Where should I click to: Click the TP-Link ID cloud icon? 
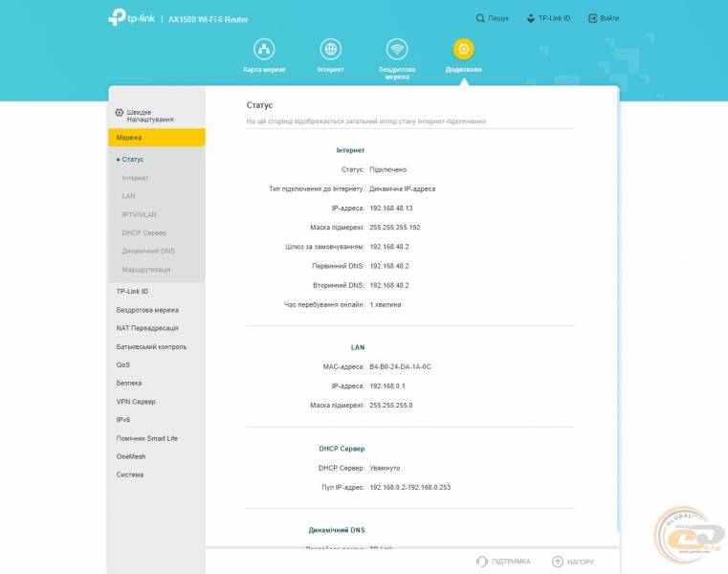(530, 18)
